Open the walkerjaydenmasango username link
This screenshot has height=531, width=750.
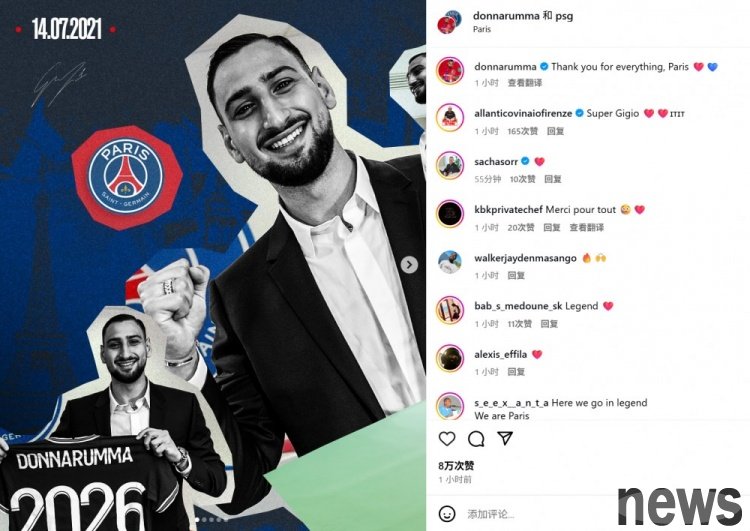point(525,258)
